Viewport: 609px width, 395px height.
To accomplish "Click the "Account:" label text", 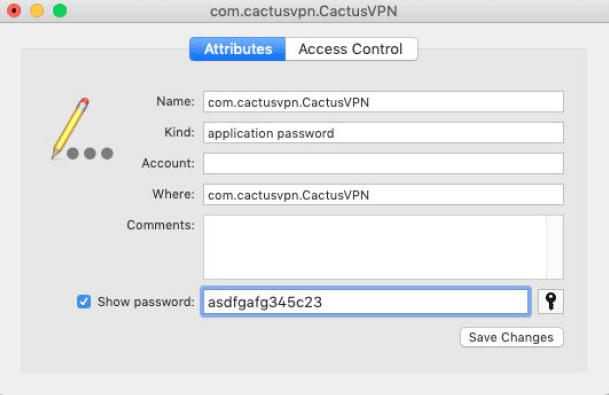I will pyautogui.click(x=168, y=163).
